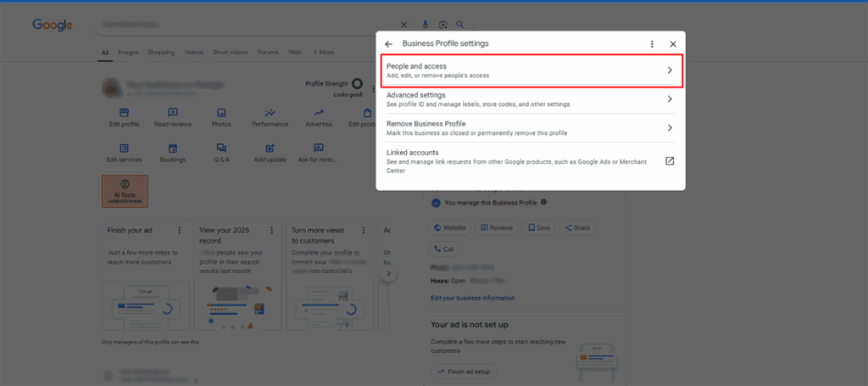Open the Remove Business Profile option
This screenshot has height=386, width=868.
[669, 128]
